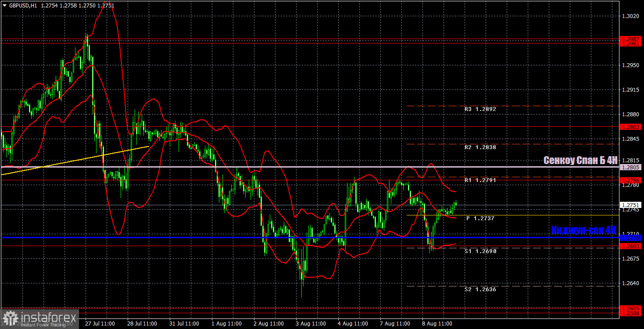The width and height of the screenshot is (644, 329).
Task: Click the 1.2751 current price tag on axis
Action: [x=631, y=205]
